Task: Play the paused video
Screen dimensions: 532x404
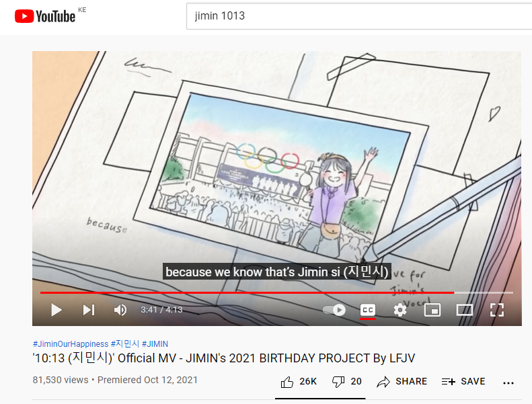Action: click(56, 310)
